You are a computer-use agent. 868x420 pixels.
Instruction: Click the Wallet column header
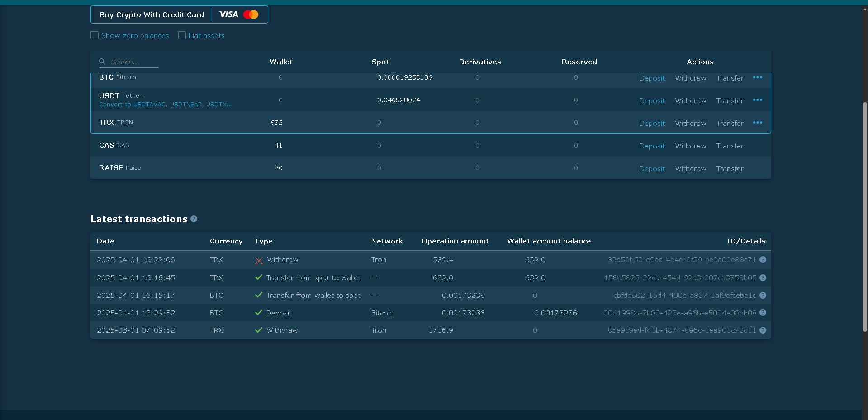pos(281,62)
